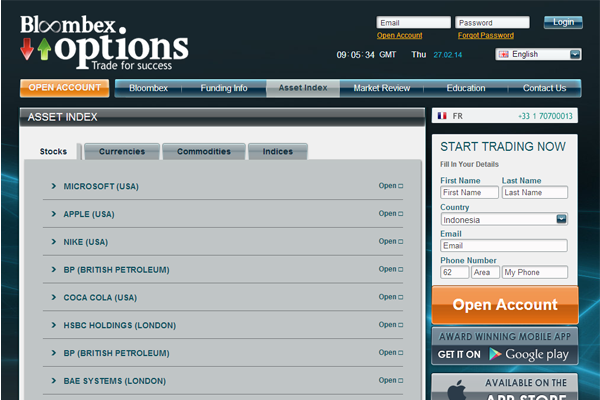Switch to the Currencies tab
Image resolution: width=600 pixels, height=400 pixels.
(x=122, y=152)
